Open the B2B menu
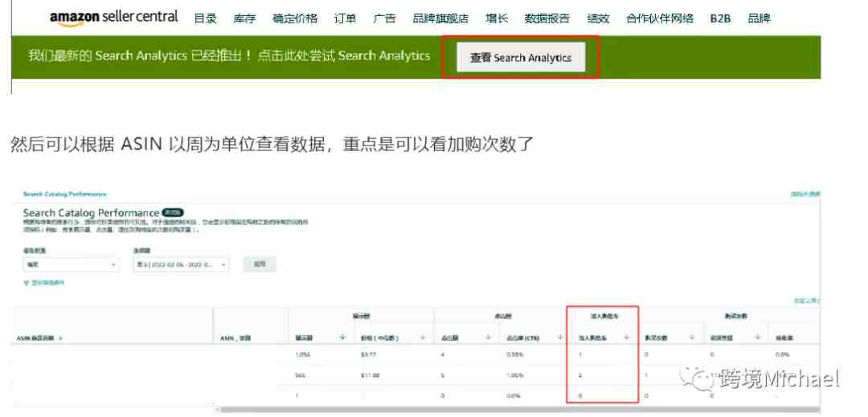This screenshot has height=417, width=868. click(720, 18)
